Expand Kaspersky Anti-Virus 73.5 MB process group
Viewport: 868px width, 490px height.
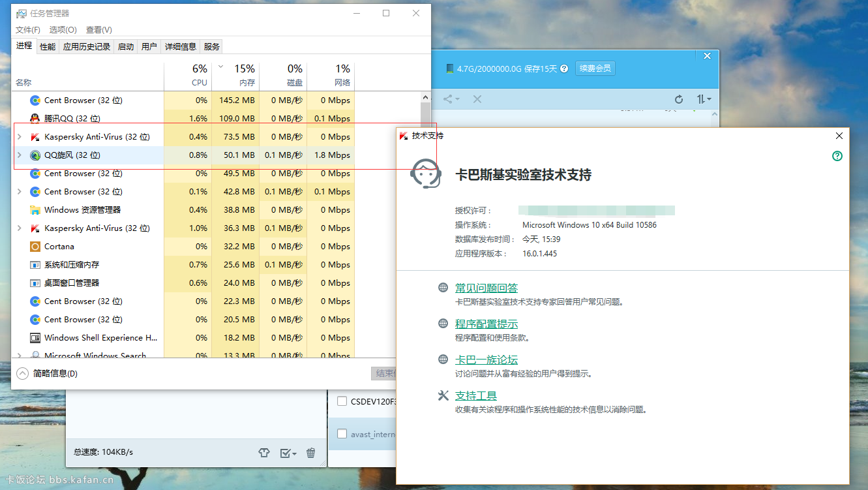pos(19,137)
